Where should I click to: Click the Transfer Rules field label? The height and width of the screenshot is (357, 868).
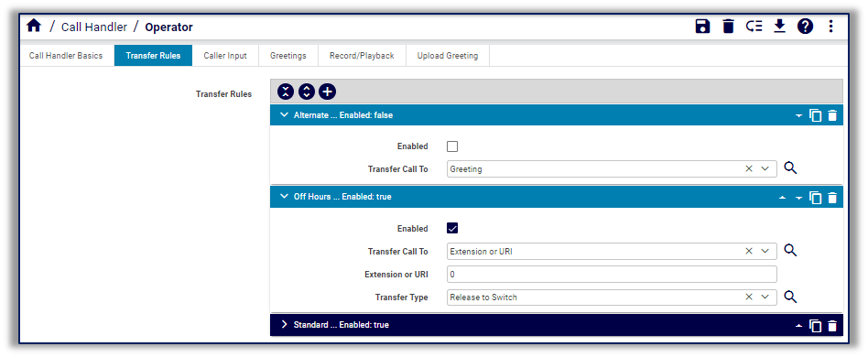pyautogui.click(x=223, y=94)
